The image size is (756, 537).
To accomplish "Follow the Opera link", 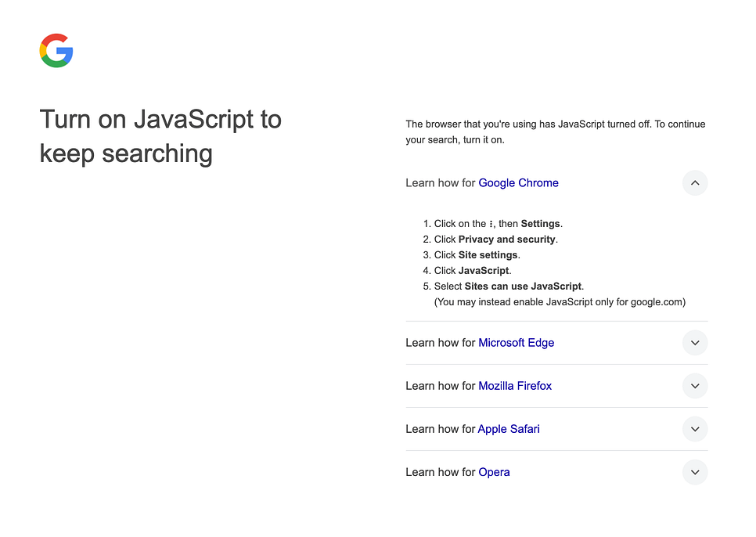I will (x=494, y=472).
